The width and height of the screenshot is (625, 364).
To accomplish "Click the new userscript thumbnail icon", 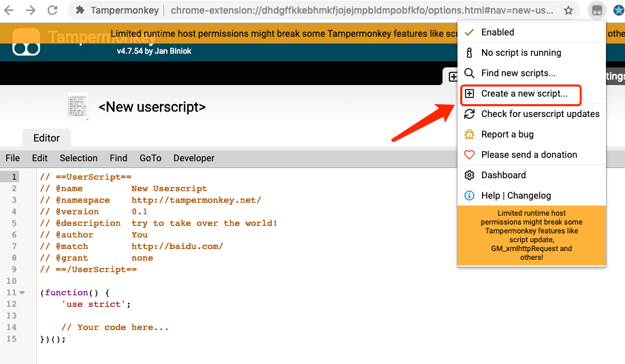I will tap(78, 106).
